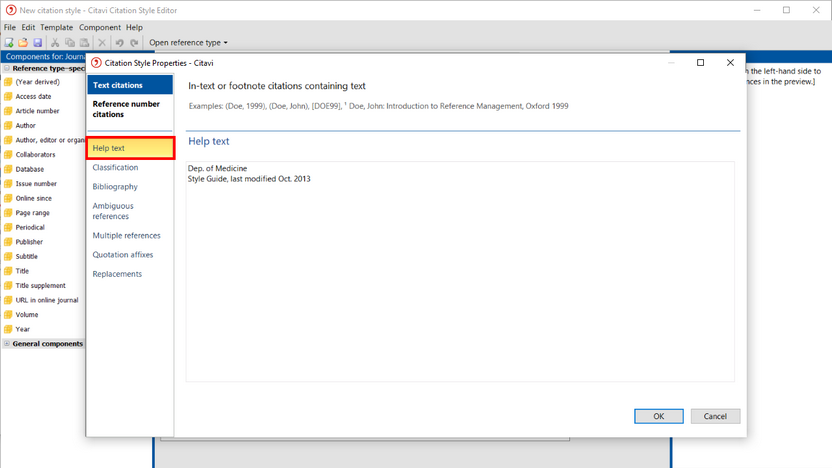
Task: Confirm with the OK button
Action: coord(658,417)
